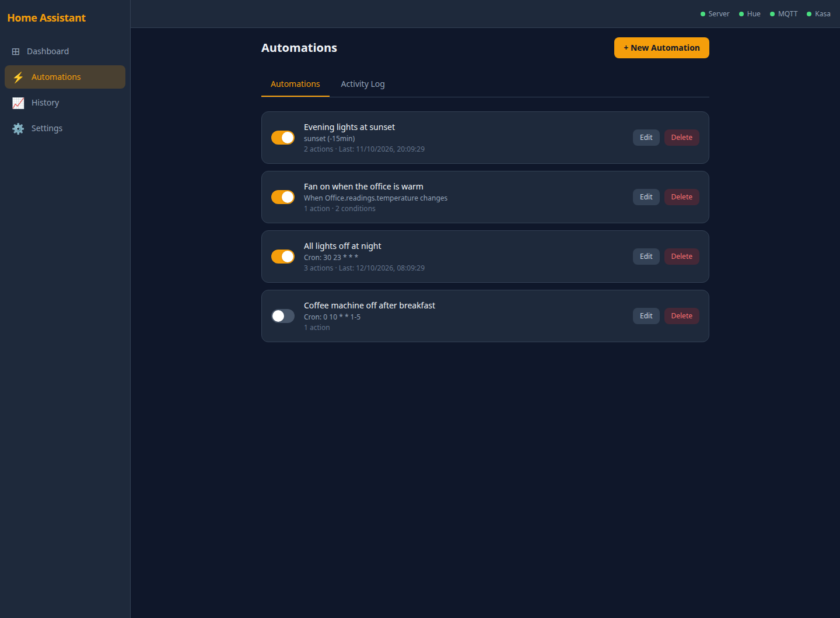Screen dimensions: 840x618
Task: Click the MQTT status dot
Action: (x=772, y=14)
